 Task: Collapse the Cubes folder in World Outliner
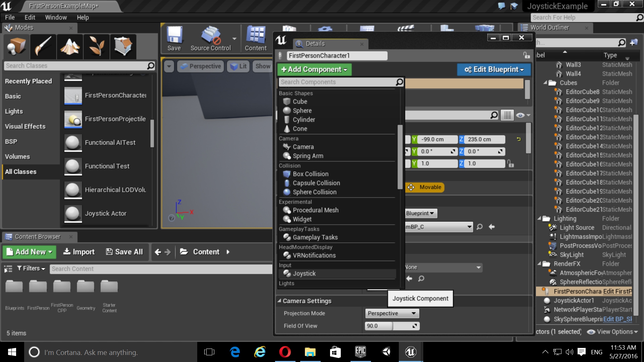pos(545,83)
